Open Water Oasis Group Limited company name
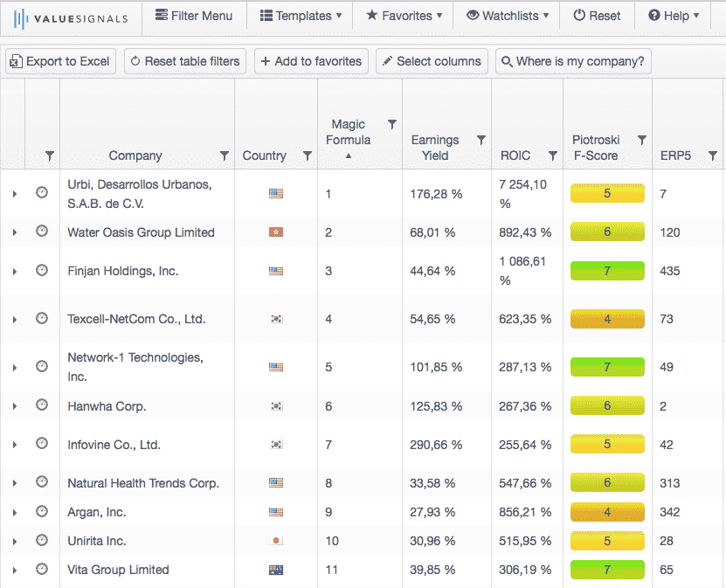 pos(142,232)
